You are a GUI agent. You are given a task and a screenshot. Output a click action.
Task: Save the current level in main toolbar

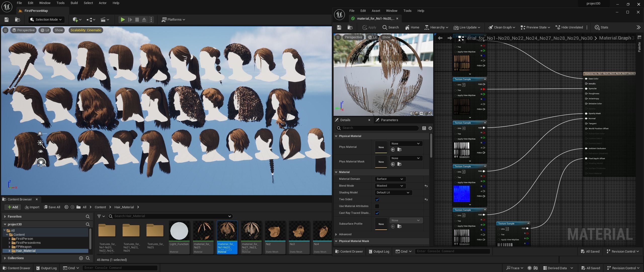[x=7, y=19]
